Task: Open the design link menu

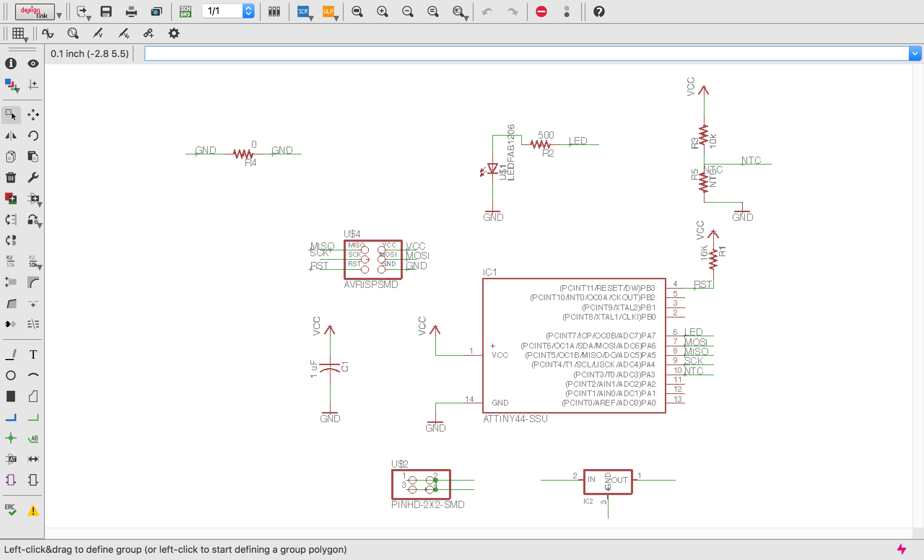Action: pos(35,12)
